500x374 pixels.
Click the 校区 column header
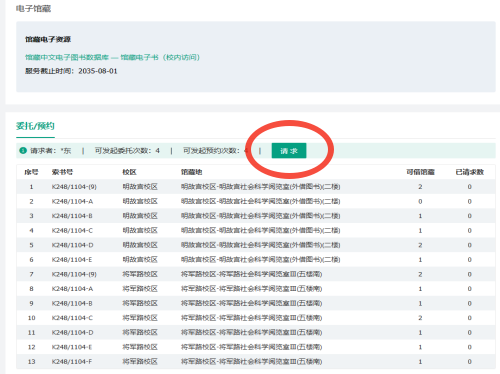[x=129, y=172]
